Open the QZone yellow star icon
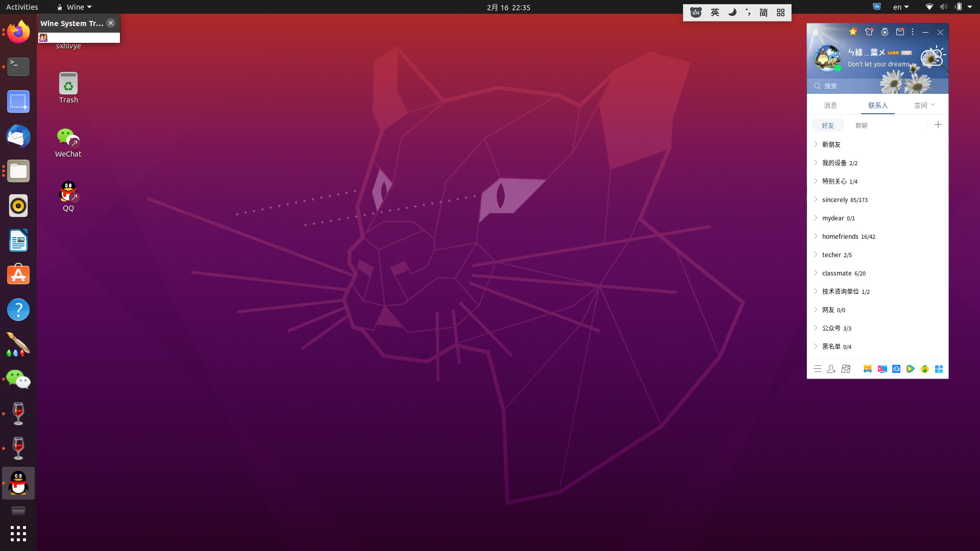This screenshot has height=551, width=980. click(852, 32)
